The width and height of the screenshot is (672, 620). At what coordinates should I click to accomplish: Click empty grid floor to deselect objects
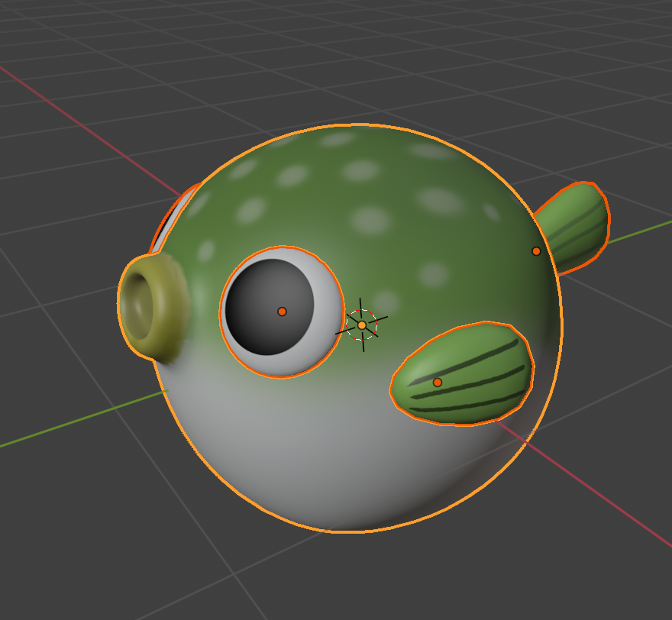tap(115, 534)
